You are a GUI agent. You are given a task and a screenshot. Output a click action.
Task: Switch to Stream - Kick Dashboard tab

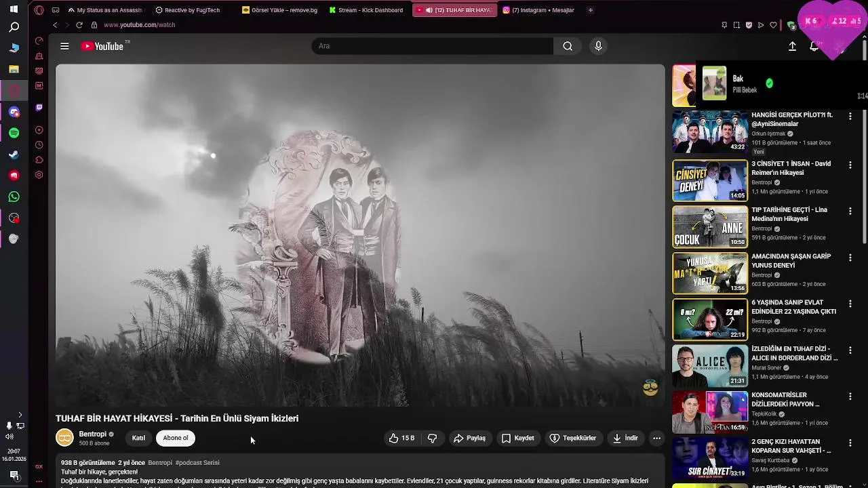pyautogui.click(x=367, y=10)
